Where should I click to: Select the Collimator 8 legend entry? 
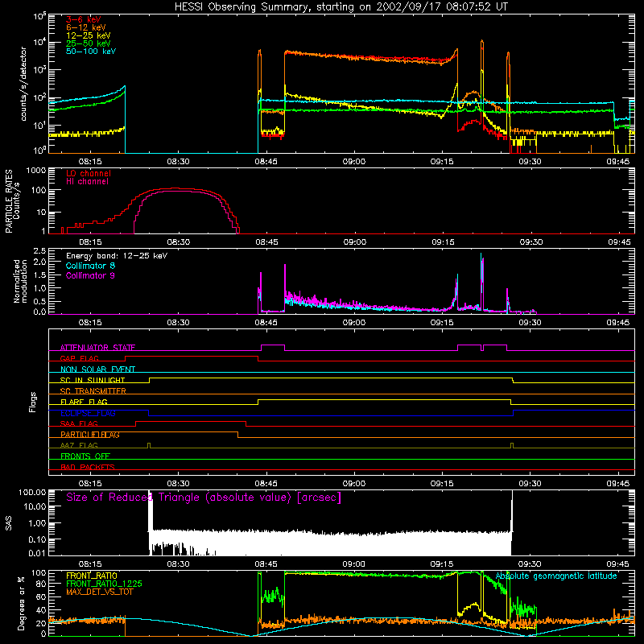(x=90, y=266)
